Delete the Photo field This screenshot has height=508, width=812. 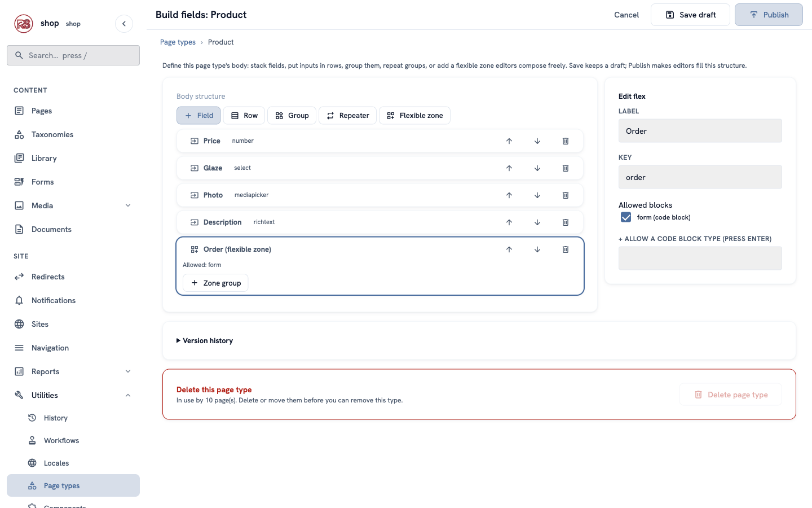(566, 195)
